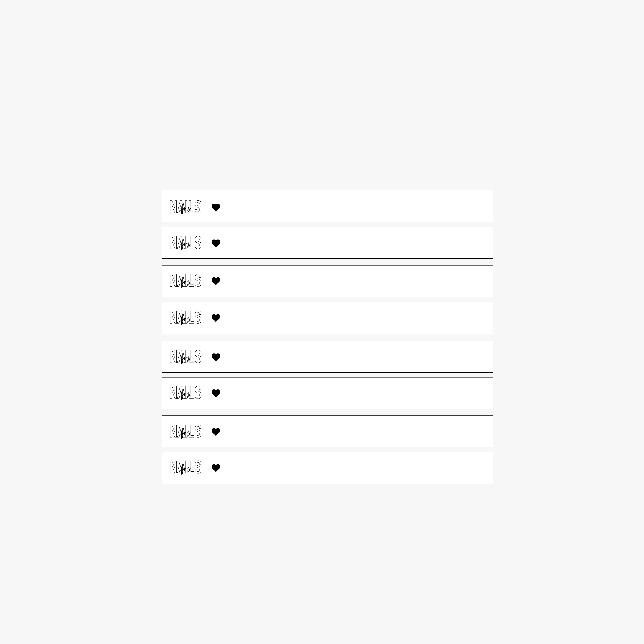Click the heart icon in the second strip
Image resolution: width=644 pixels, height=644 pixels.
(x=216, y=243)
